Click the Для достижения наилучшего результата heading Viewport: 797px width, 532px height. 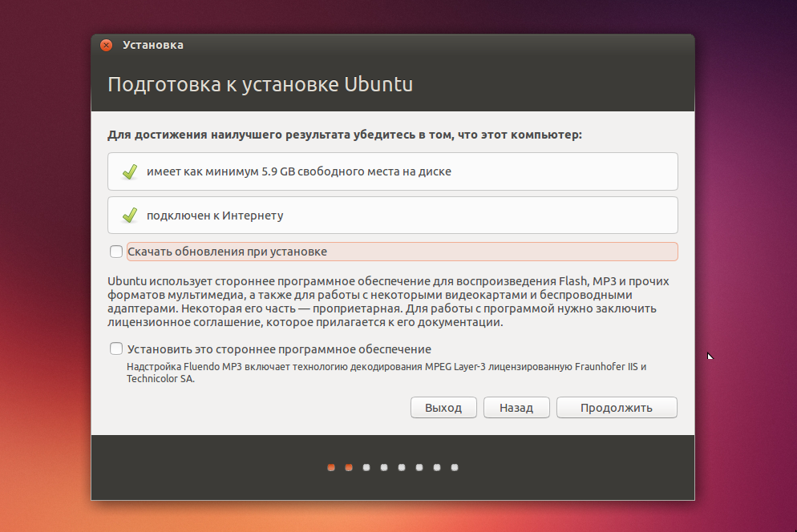(x=345, y=135)
